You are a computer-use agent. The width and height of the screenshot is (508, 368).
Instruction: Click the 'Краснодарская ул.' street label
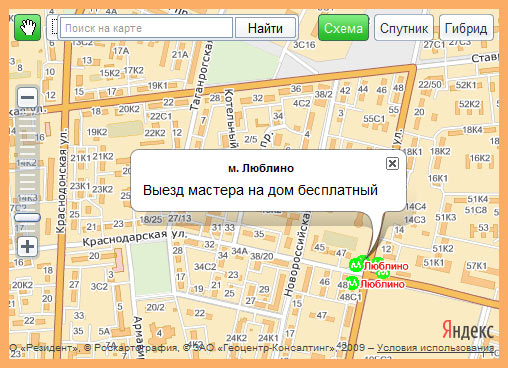coord(135,237)
